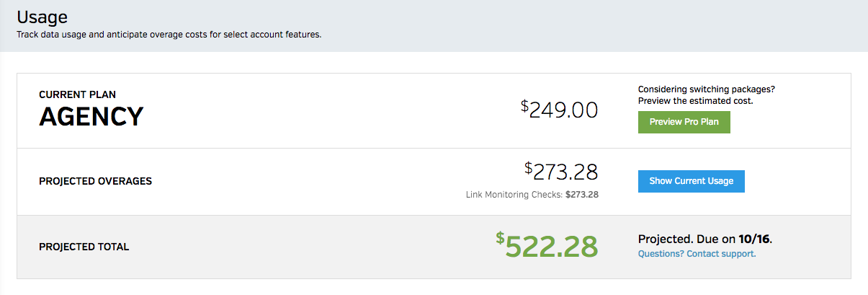Click the green $522.28 projected total
The image size is (868, 295).
point(551,247)
